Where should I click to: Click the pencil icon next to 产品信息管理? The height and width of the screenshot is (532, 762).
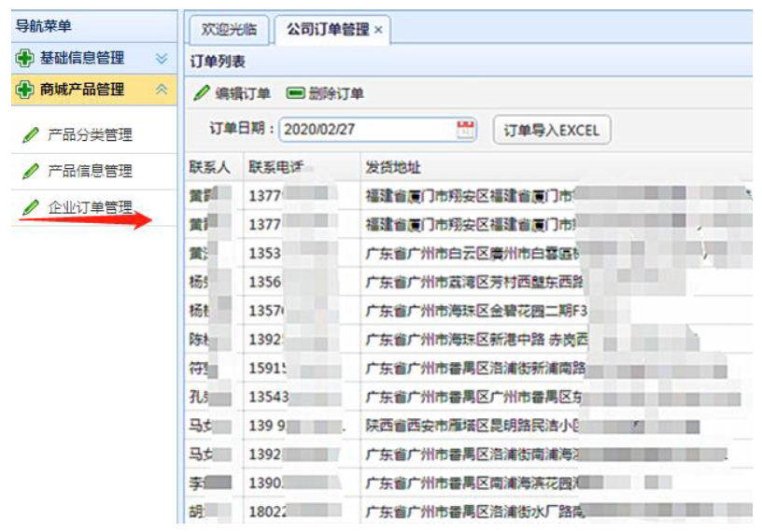click(31, 172)
